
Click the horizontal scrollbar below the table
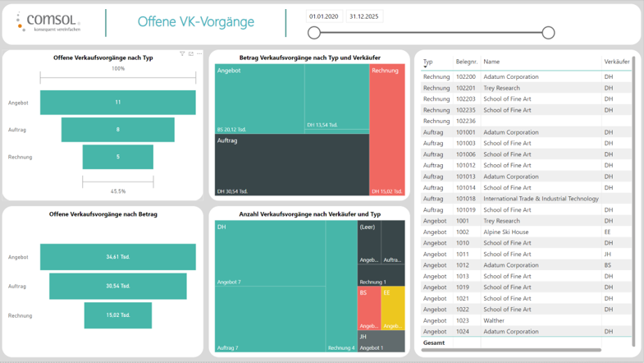point(511,350)
